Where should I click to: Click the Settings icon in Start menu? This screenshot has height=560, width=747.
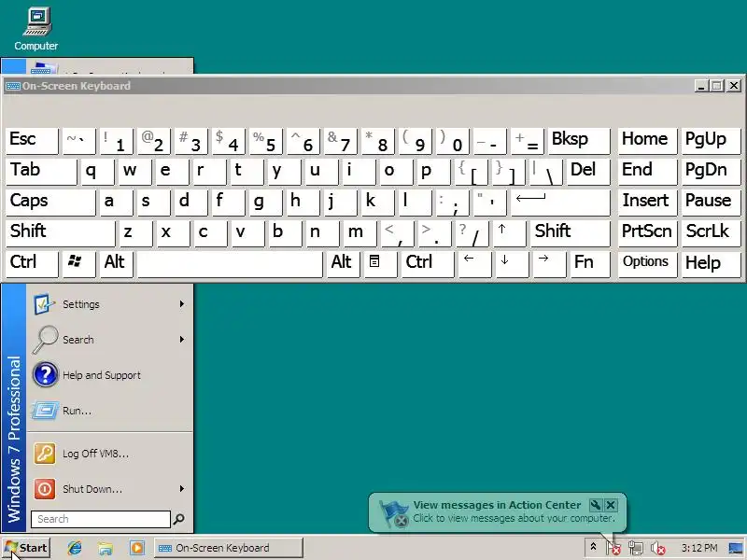coord(44,304)
